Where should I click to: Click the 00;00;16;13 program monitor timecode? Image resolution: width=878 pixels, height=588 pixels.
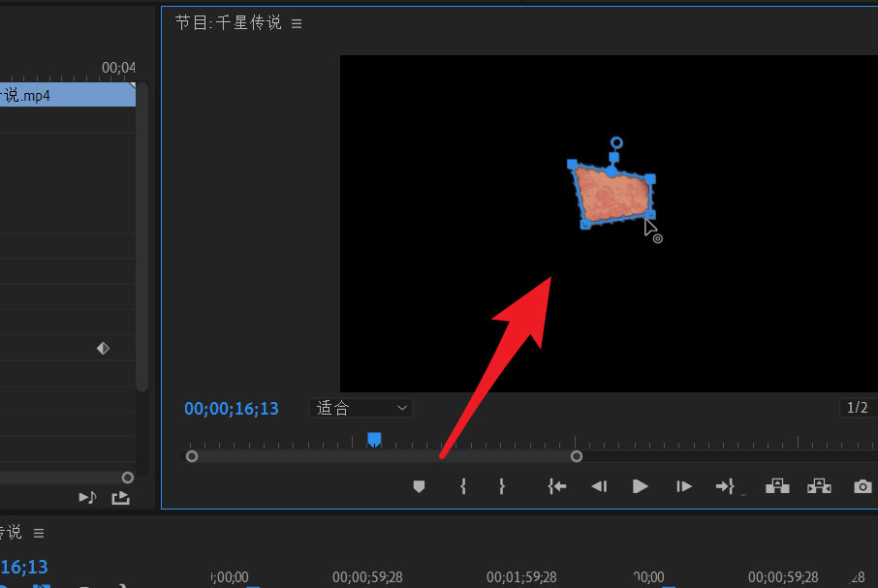click(232, 409)
